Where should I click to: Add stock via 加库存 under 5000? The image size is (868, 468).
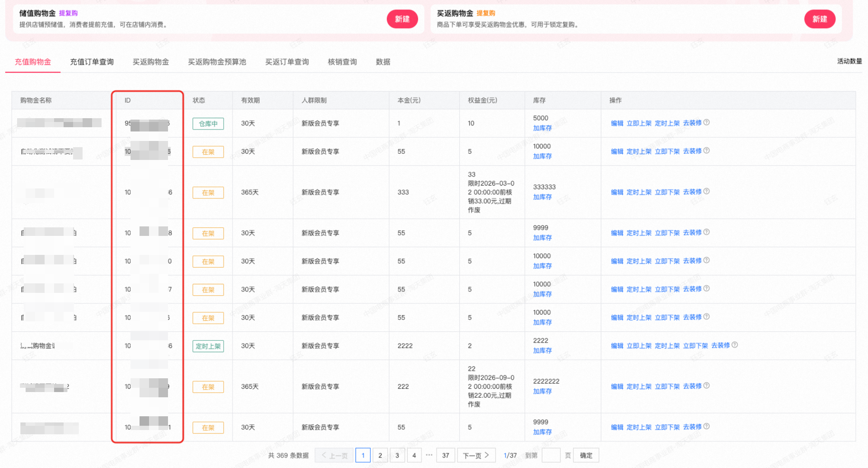point(542,128)
